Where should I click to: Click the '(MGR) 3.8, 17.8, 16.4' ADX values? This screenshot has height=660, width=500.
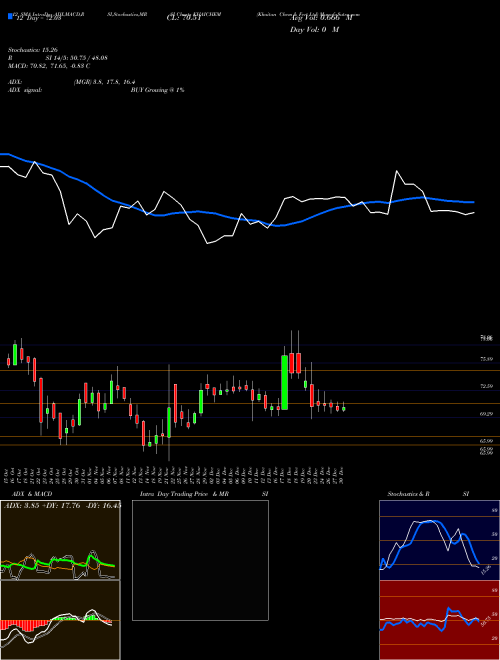(104, 82)
